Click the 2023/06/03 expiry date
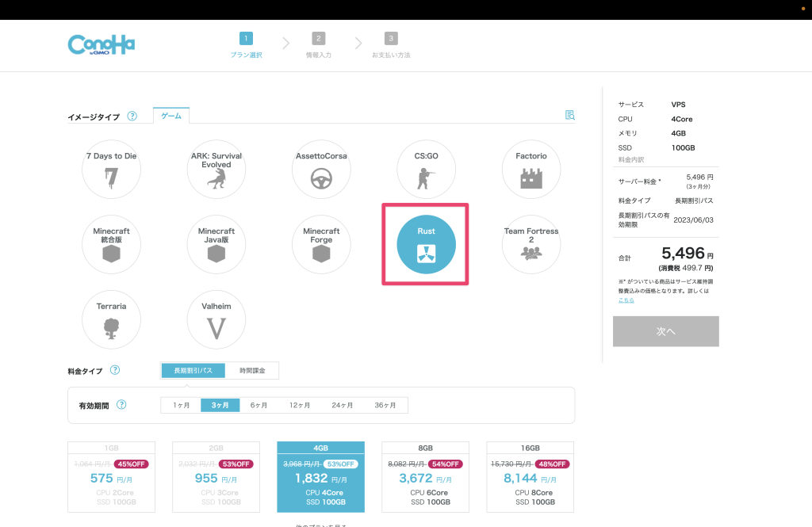Viewport: 812px width, 527px height. pyautogui.click(x=693, y=220)
